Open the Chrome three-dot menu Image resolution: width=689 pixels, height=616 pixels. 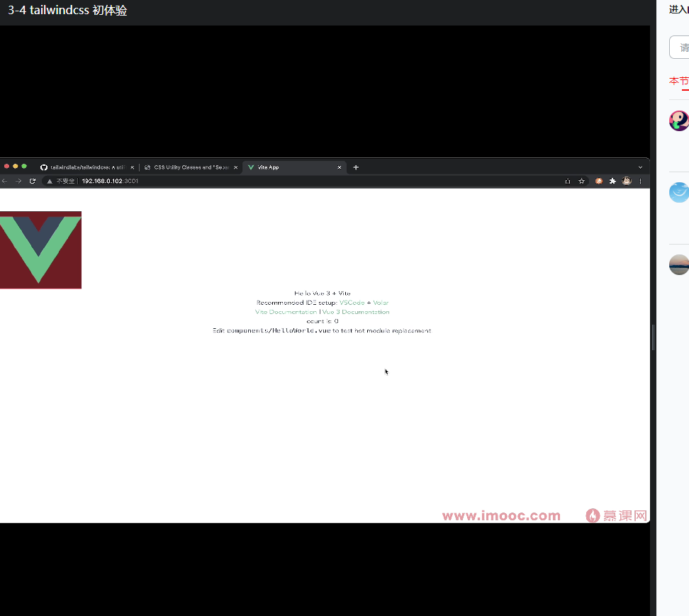[x=640, y=181]
